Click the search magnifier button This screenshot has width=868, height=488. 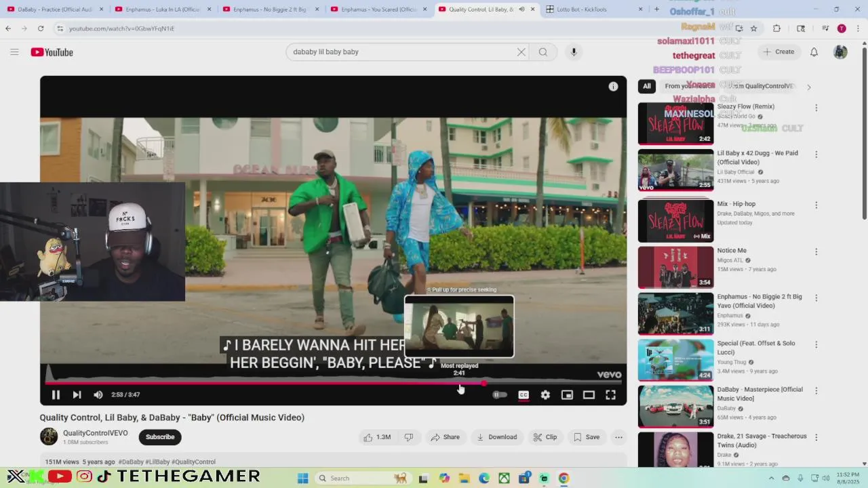point(543,52)
